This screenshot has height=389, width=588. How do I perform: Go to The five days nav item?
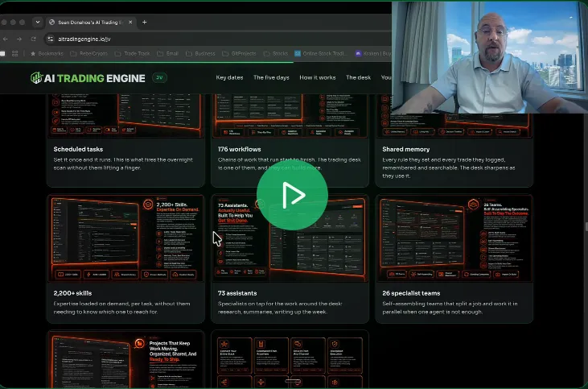pos(271,77)
